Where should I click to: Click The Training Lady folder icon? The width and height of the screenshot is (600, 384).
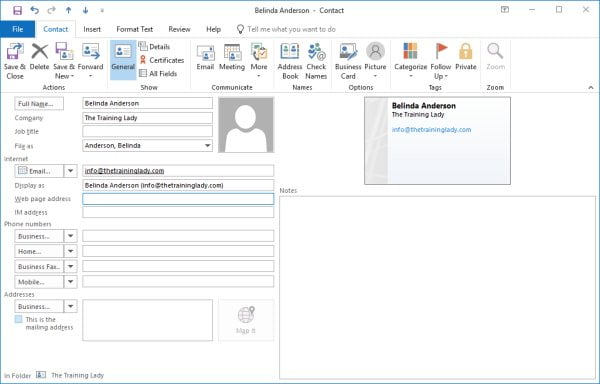coord(41,375)
